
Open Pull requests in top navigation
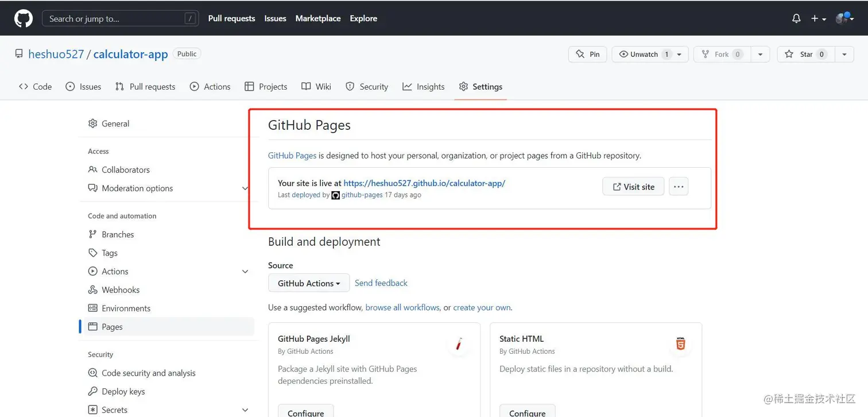(231, 18)
